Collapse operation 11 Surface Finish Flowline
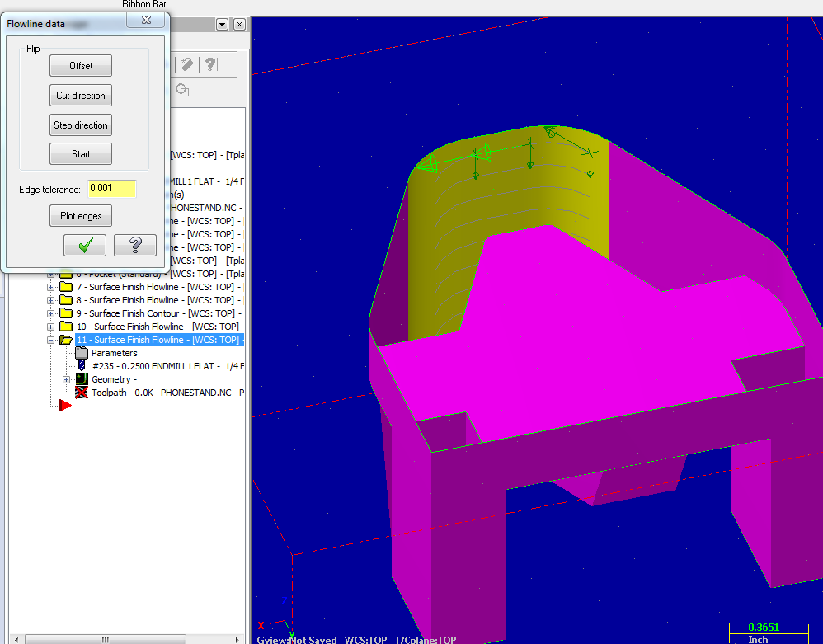This screenshot has width=823, height=644. [x=51, y=340]
